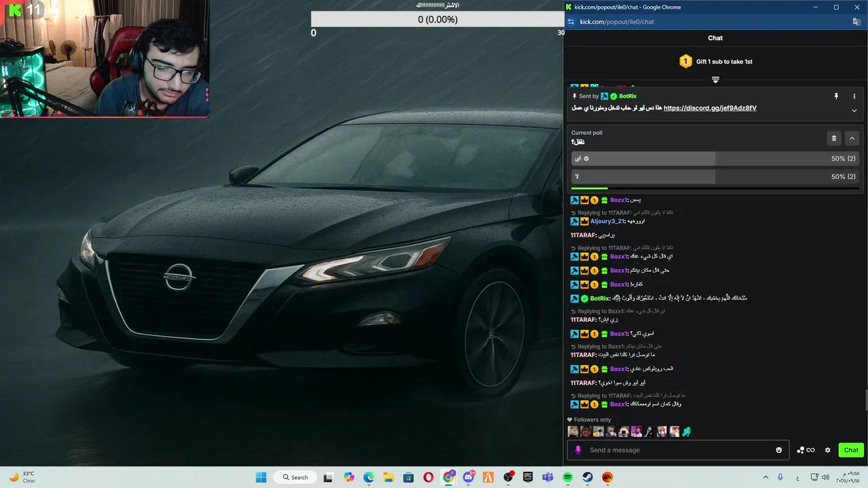
Task: Open Windows Start menu
Action: click(x=261, y=477)
